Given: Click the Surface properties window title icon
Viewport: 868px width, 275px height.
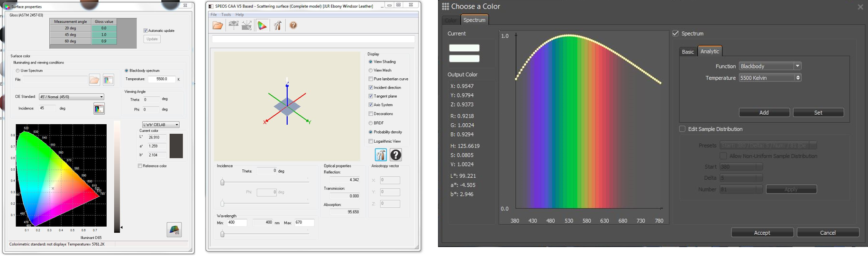Looking at the screenshot, I should tap(7, 7).
